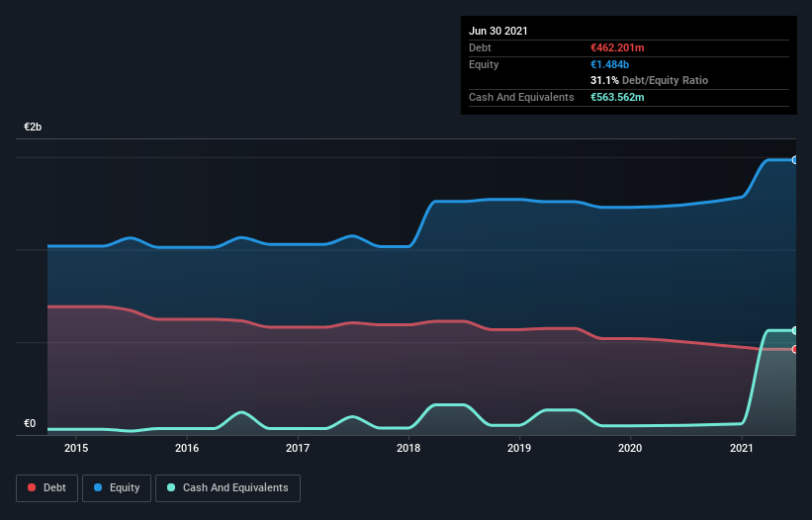812x520 pixels.
Task: Click the 2015 axis label
Action: pyautogui.click(x=76, y=448)
